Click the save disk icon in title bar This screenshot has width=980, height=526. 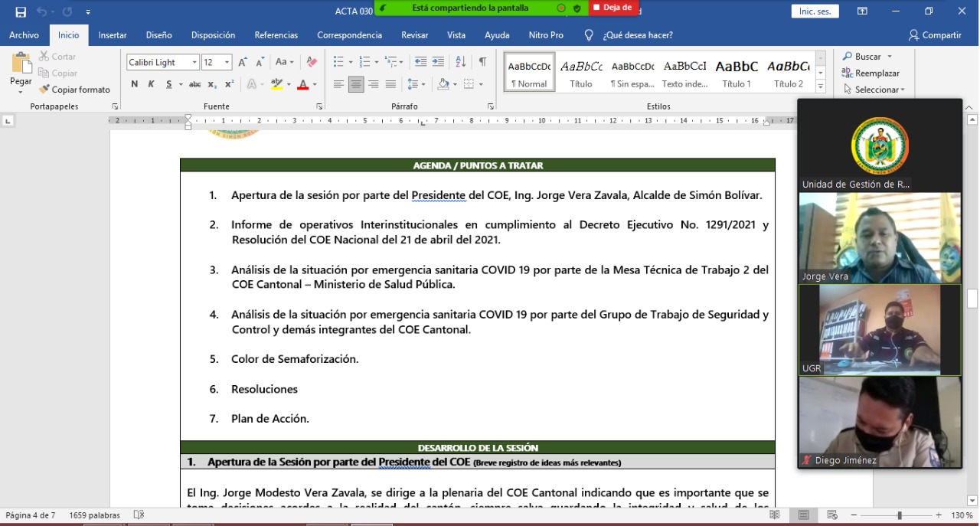tap(21, 11)
